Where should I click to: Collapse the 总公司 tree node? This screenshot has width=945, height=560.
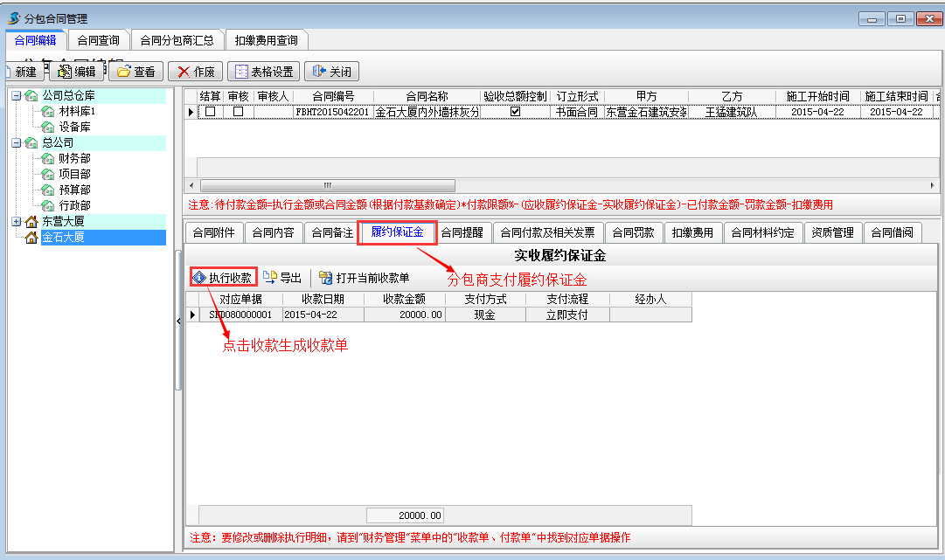coord(17,142)
